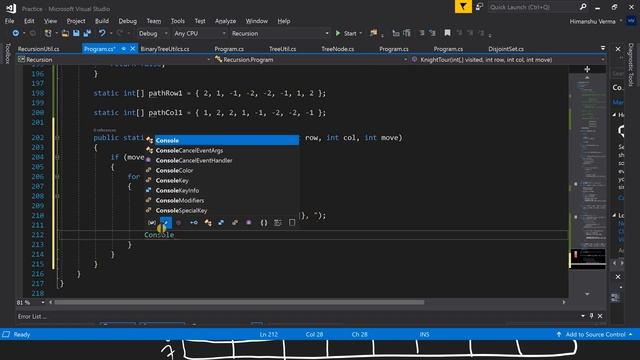This screenshot has height=360, width=640.
Task: Click the notifications flag icon
Action: [463, 7]
